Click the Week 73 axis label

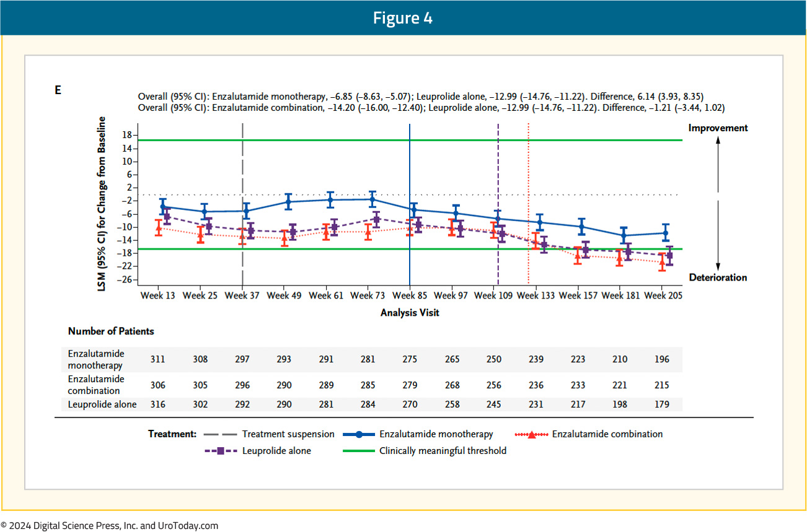point(368,296)
